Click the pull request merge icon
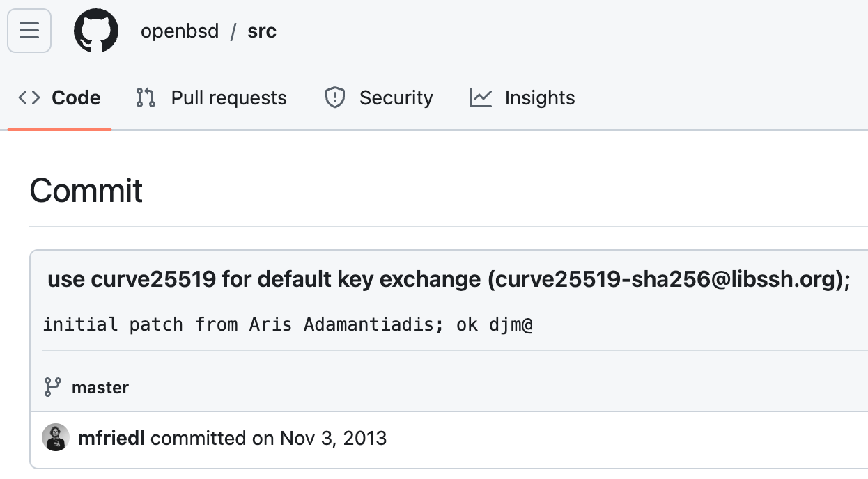Image resolution: width=868 pixels, height=479 pixels. [146, 97]
